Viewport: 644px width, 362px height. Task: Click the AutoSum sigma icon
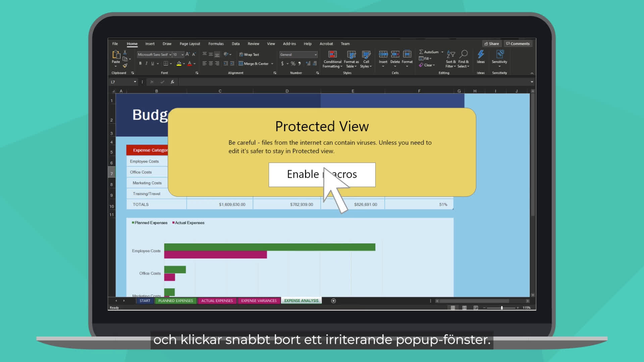421,52
